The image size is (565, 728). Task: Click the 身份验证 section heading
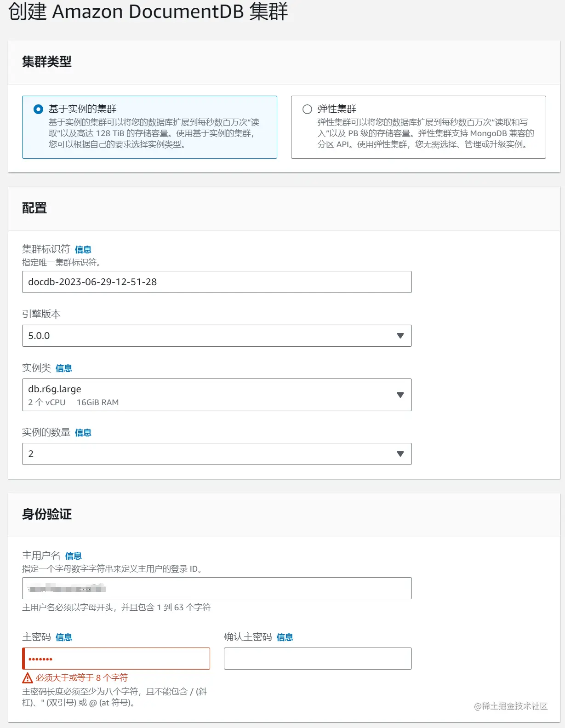[x=47, y=514]
